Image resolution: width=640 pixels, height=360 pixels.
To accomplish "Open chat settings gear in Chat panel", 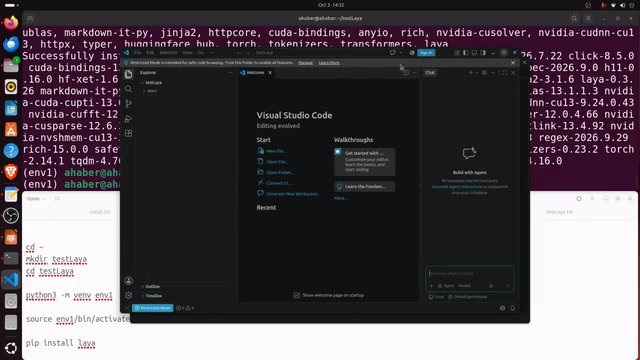I will click(x=484, y=73).
